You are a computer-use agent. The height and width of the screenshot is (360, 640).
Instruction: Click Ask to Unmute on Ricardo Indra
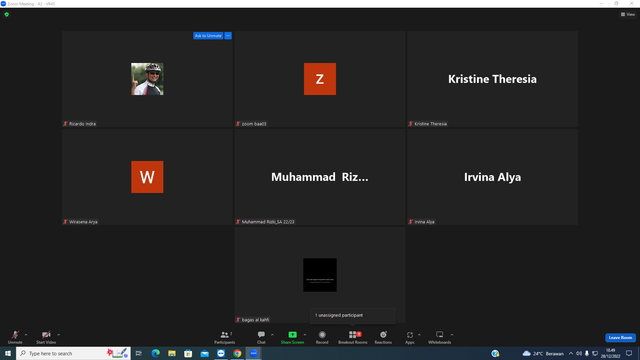pyautogui.click(x=208, y=36)
